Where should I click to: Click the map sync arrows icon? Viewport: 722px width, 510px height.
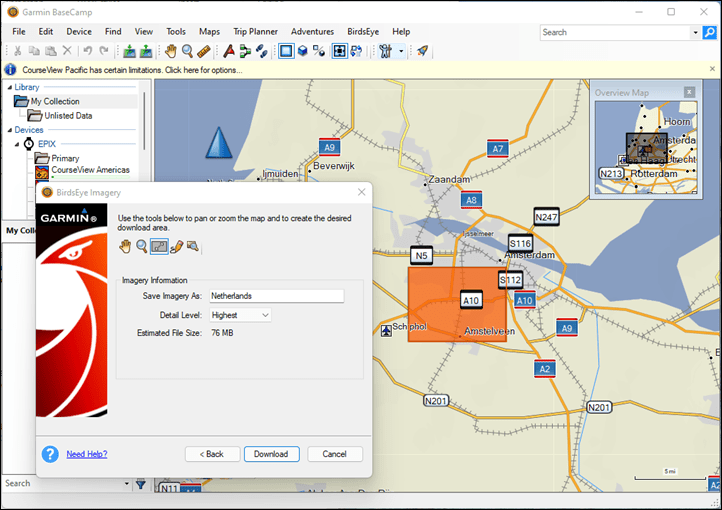356,51
